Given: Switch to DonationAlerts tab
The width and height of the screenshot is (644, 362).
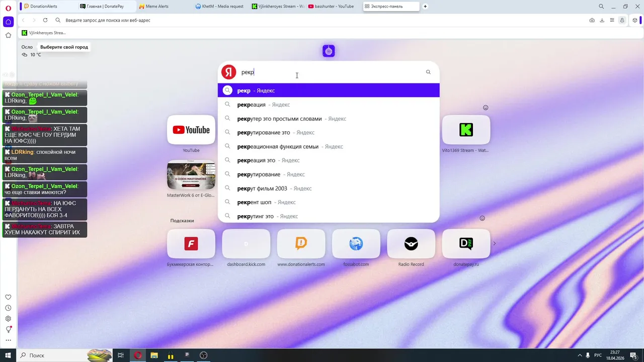Looking at the screenshot, I should (49, 7).
